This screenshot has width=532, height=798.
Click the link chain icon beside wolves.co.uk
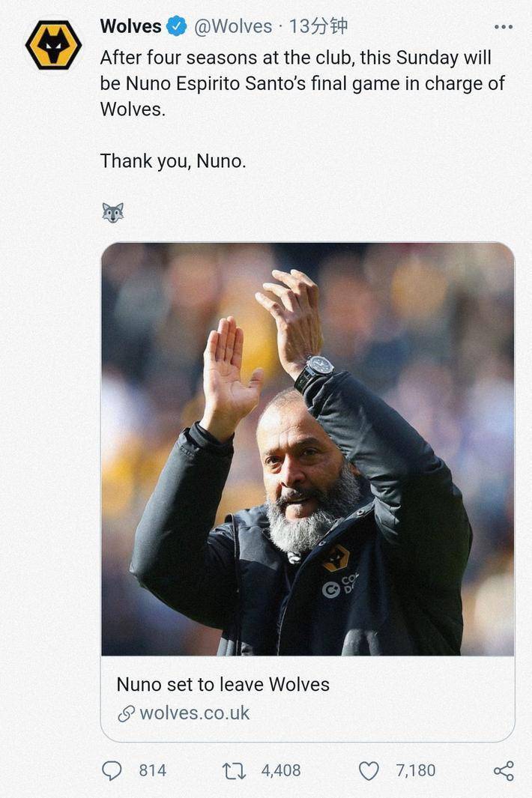126,713
